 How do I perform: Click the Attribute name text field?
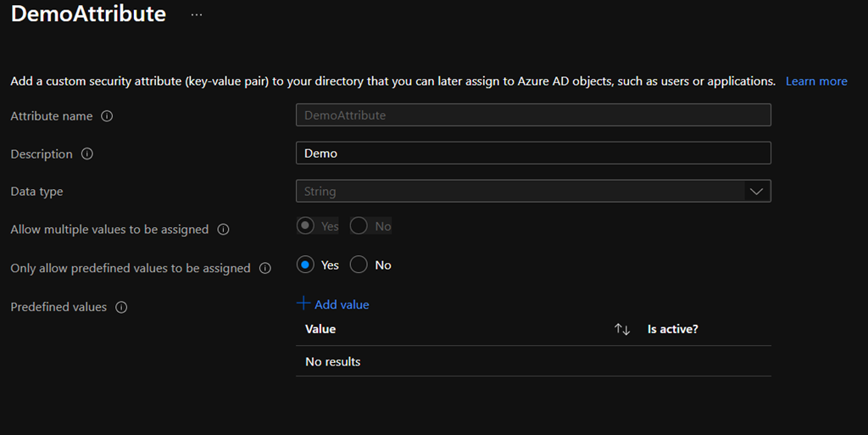click(x=533, y=115)
